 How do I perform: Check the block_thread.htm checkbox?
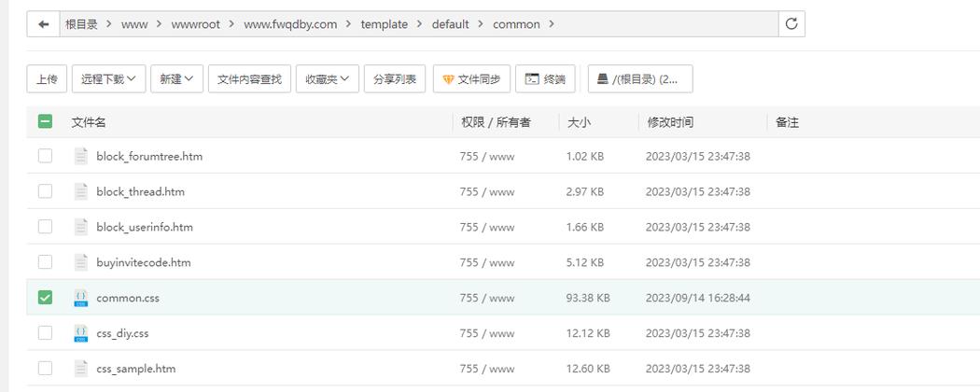pos(45,191)
